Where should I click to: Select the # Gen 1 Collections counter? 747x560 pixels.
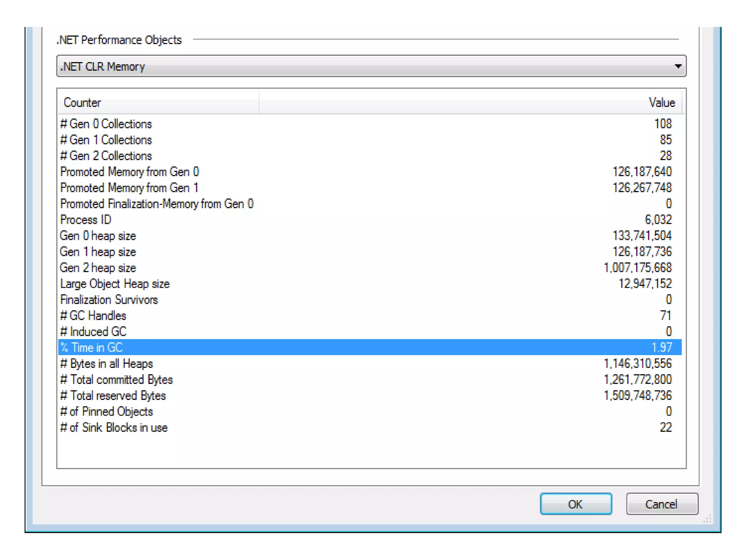106,140
